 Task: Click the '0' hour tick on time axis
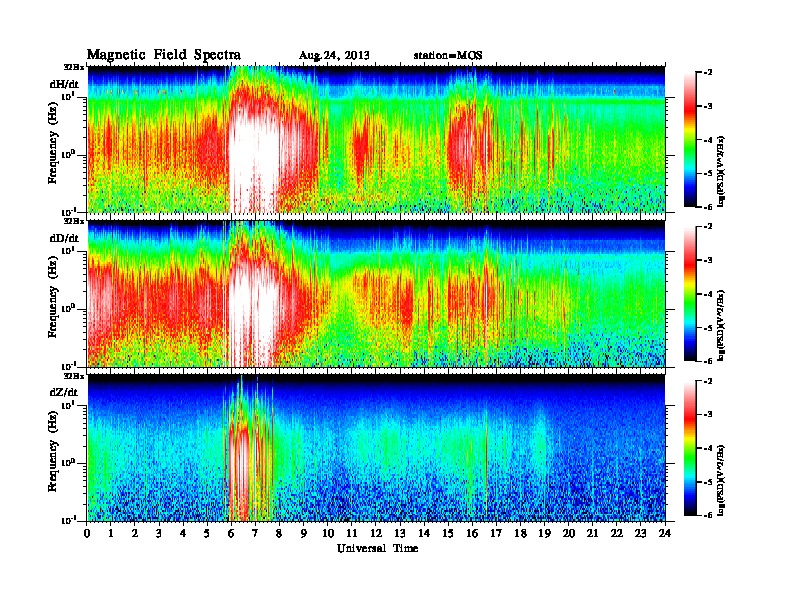(87, 533)
